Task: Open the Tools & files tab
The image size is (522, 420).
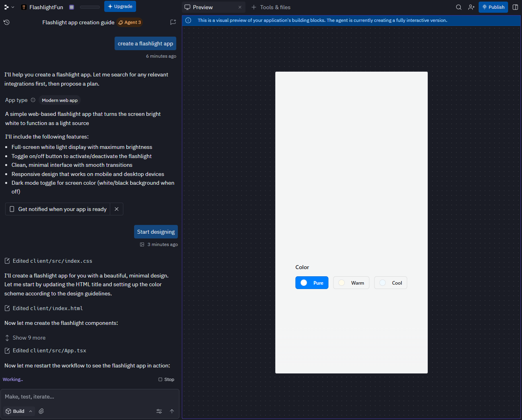Action: click(x=271, y=7)
